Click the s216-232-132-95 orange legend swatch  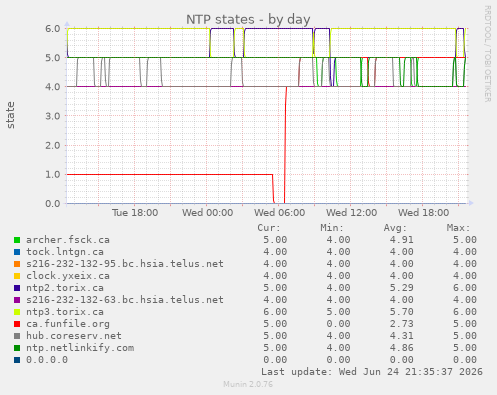tap(17, 264)
